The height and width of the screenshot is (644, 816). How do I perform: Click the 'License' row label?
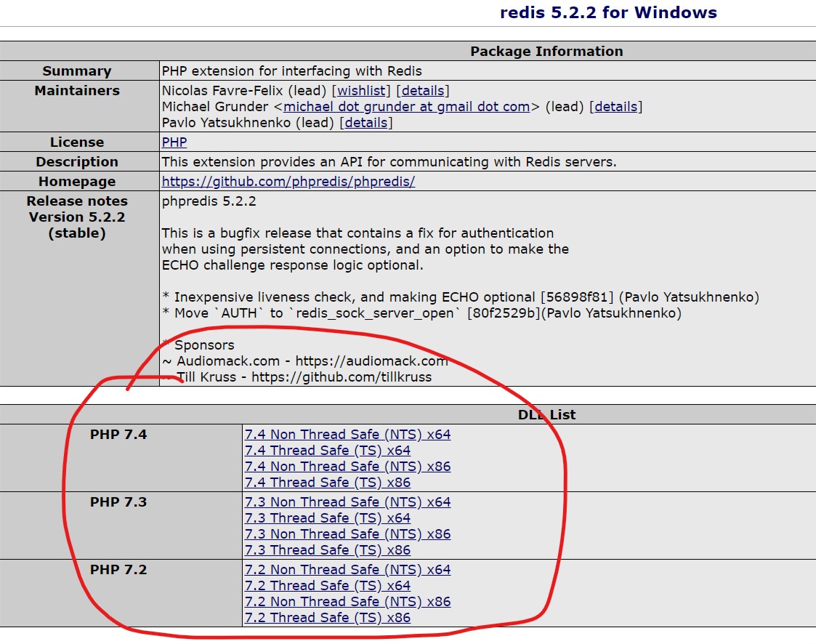point(77,142)
